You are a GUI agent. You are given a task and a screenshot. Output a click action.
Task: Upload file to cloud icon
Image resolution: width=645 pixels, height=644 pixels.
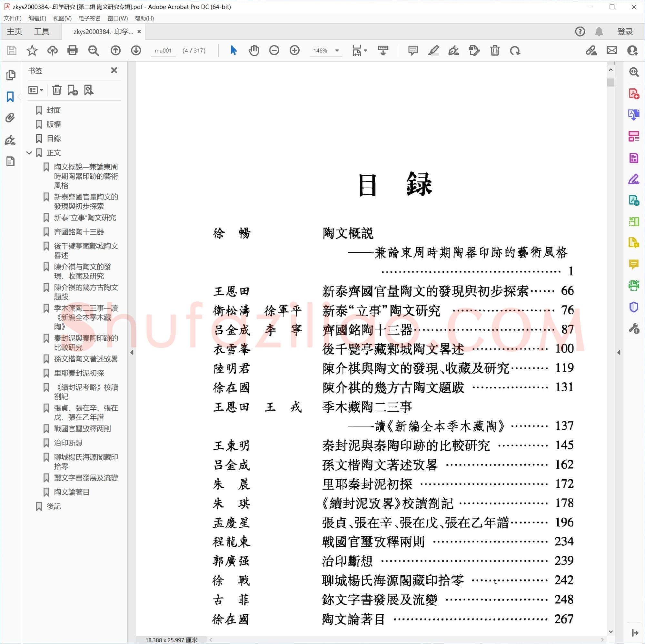[x=53, y=50]
